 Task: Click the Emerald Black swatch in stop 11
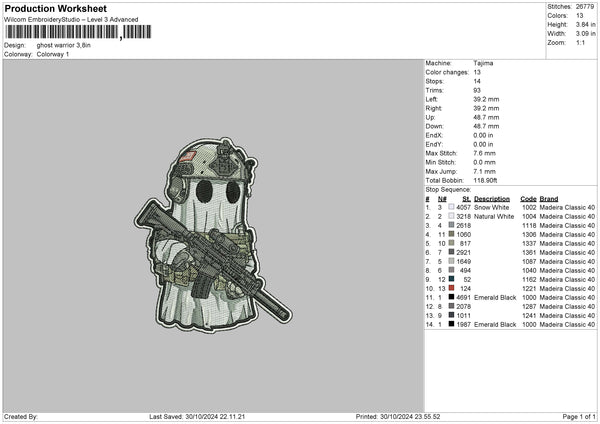click(451, 297)
